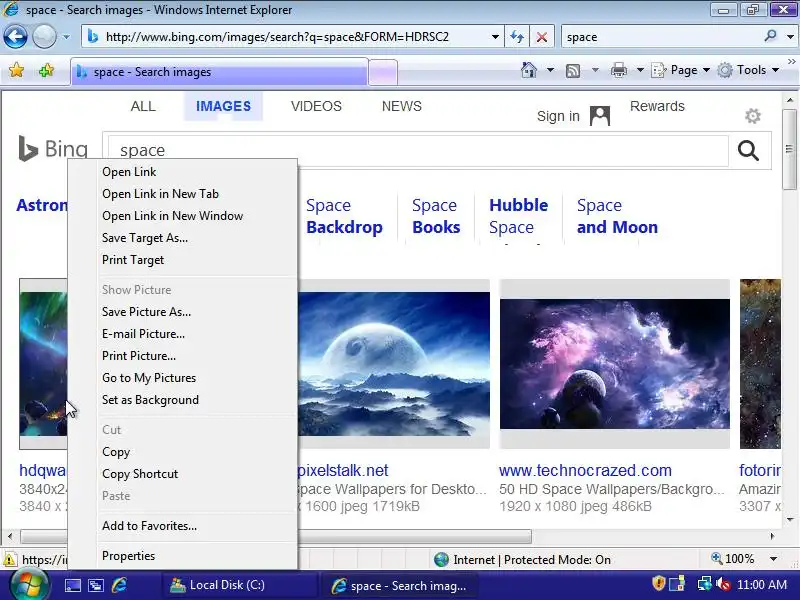This screenshot has height=600, width=800.
Task: Select 'E-mail Picture...' menu item
Action: [143, 334]
